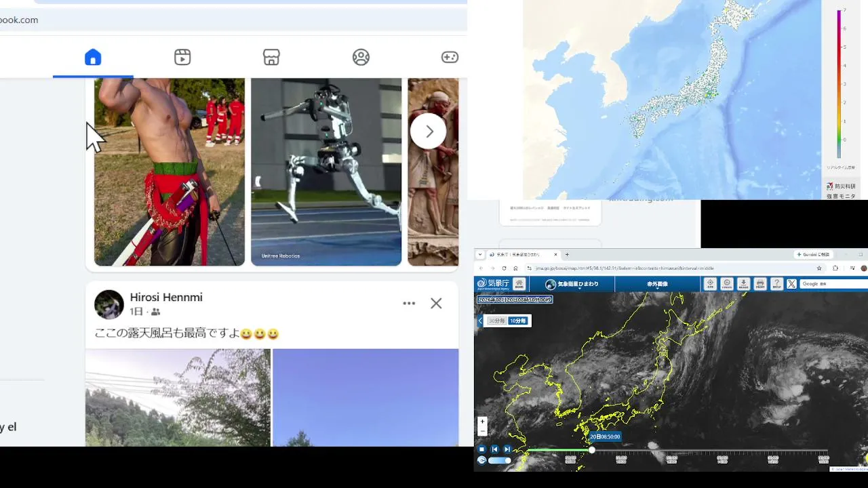The width and height of the screenshot is (868, 488).
Task: Focus the Google search field on JMA page
Action: [x=834, y=284]
